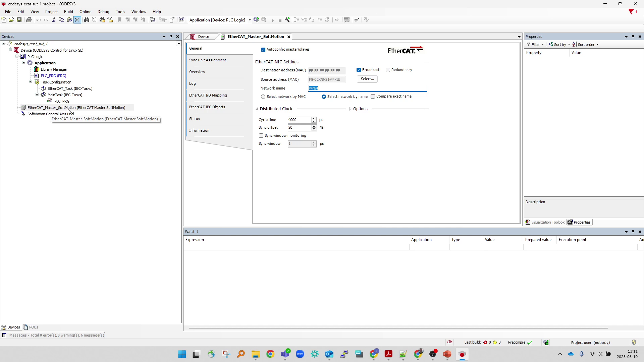Click the Select... button for source address
Image resolution: width=644 pixels, height=362 pixels.
(x=367, y=79)
